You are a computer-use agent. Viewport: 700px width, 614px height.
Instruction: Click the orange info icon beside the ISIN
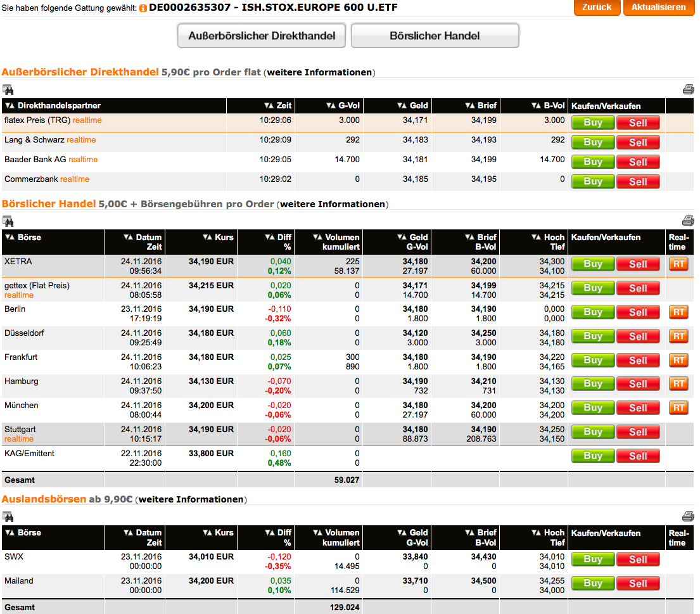pyautogui.click(x=143, y=8)
